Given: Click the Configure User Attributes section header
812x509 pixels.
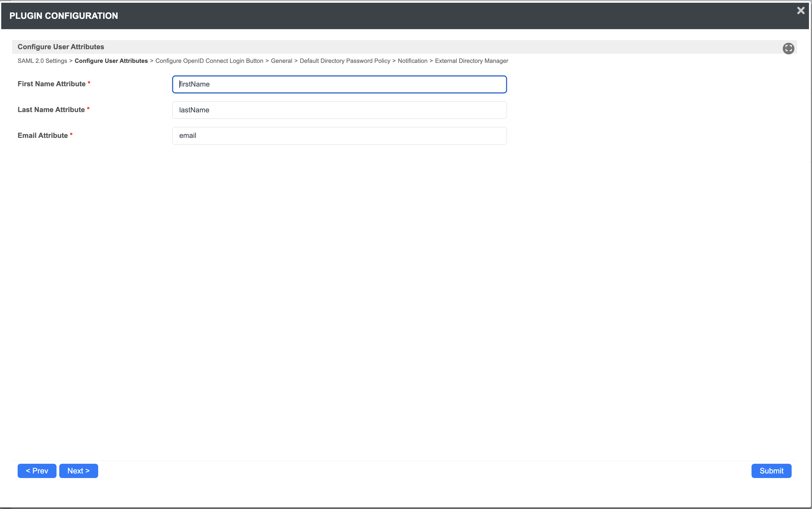Looking at the screenshot, I should coord(61,47).
